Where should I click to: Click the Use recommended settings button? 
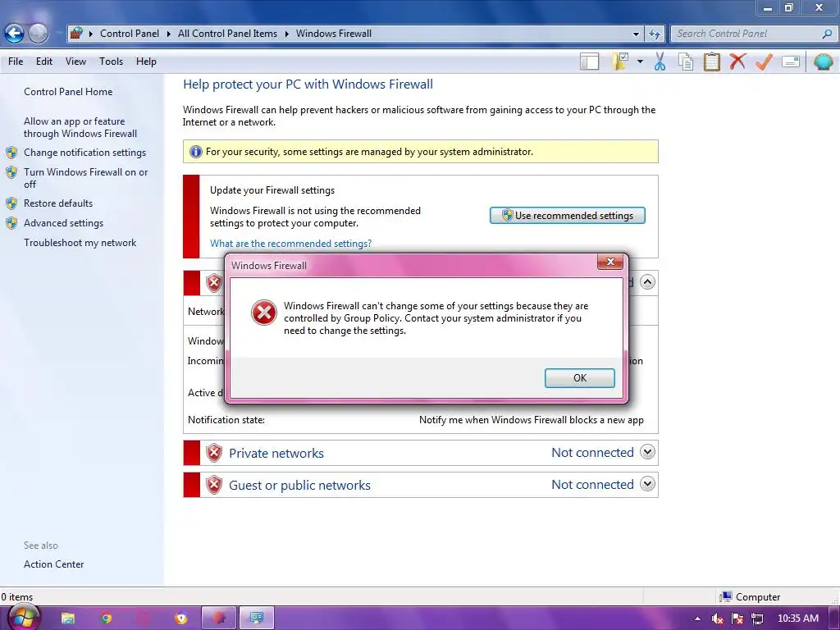tap(568, 216)
